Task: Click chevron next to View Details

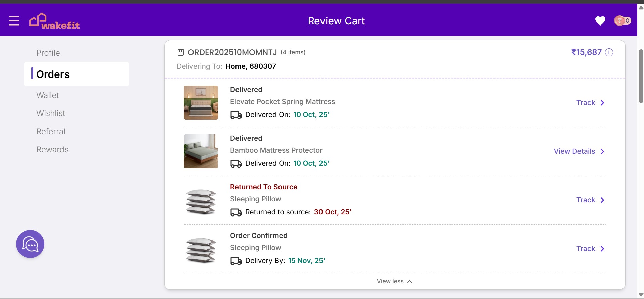Action: pyautogui.click(x=602, y=151)
